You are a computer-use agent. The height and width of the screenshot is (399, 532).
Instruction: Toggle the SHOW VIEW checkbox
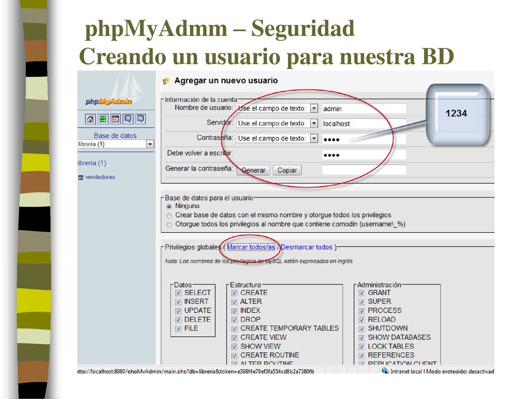coord(234,347)
